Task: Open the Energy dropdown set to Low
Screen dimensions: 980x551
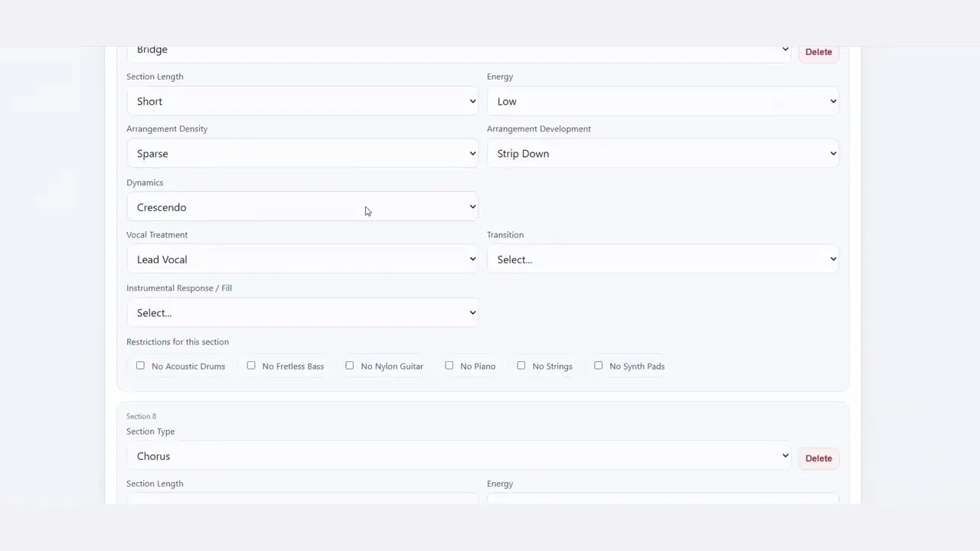Action: (663, 101)
